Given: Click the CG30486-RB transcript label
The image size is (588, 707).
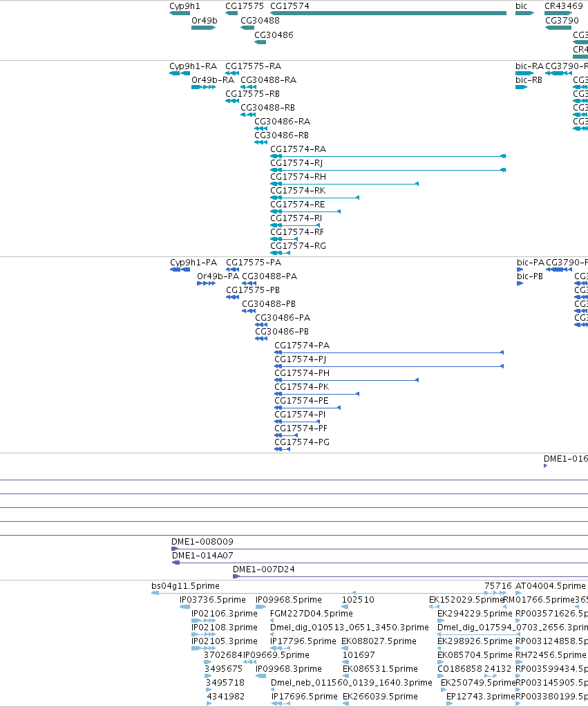Looking at the screenshot, I should tap(281, 135).
